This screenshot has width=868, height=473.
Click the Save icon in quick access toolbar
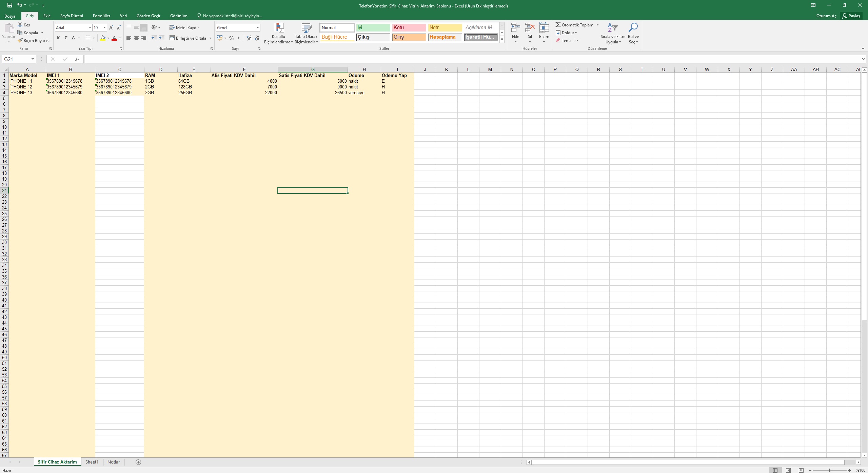10,5
